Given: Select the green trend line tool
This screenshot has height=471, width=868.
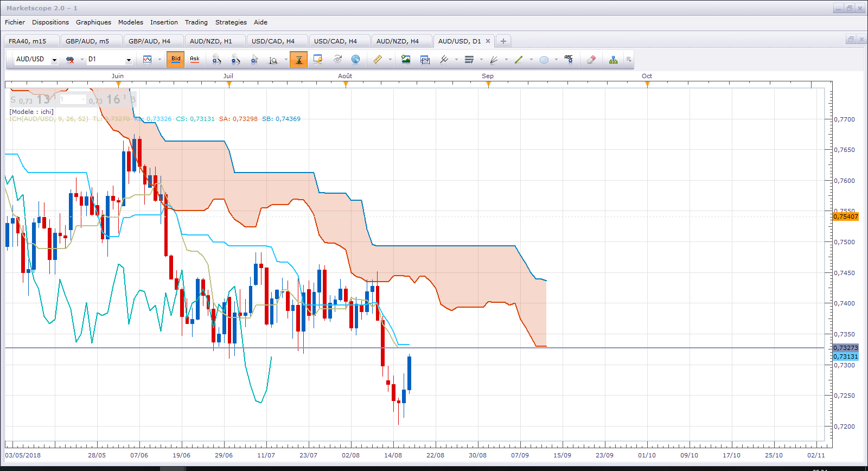Looking at the screenshot, I should (x=519, y=60).
